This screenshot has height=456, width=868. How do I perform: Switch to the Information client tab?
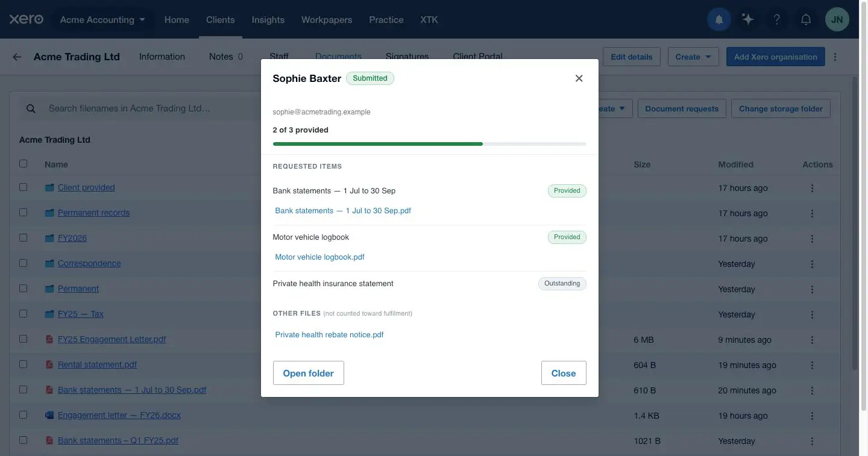coord(162,57)
